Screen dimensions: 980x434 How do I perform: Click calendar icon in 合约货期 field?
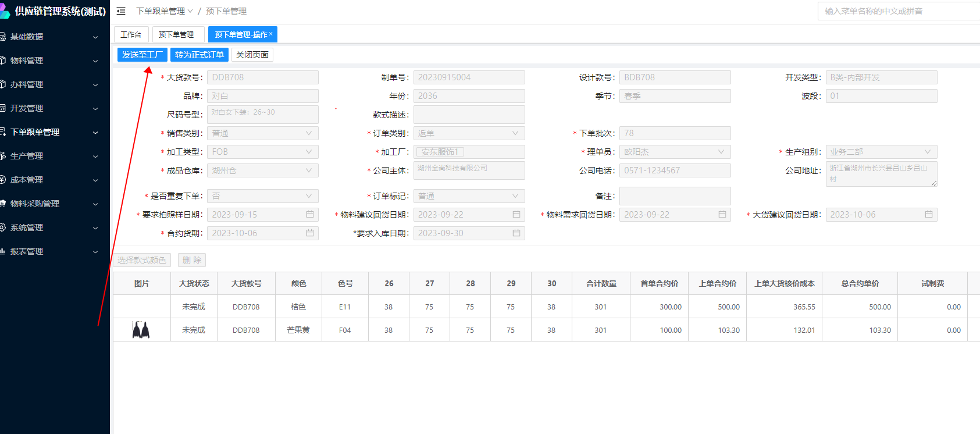310,233
